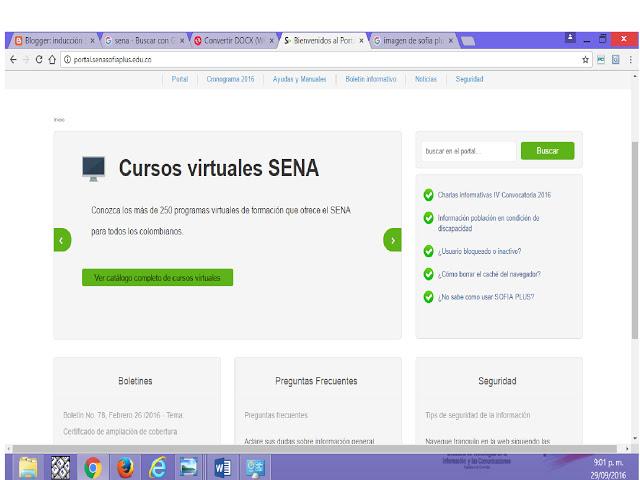Open '¿Cómo borrar el caché del navegador?' link

tap(489, 274)
